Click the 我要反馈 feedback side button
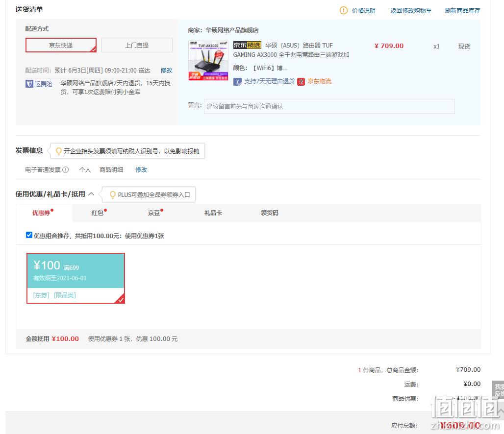This screenshot has height=434, width=504. [498, 389]
